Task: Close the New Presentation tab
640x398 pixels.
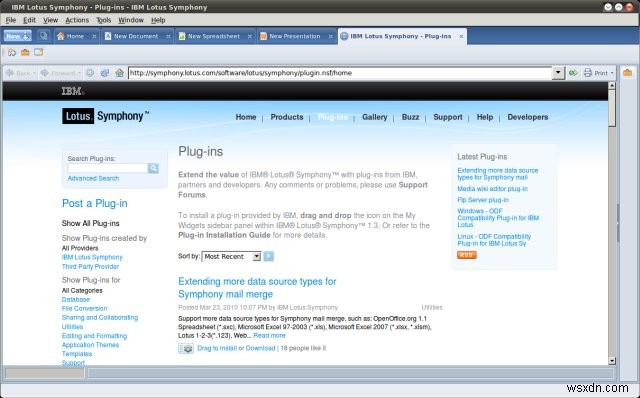Action: tap(331, 36)
